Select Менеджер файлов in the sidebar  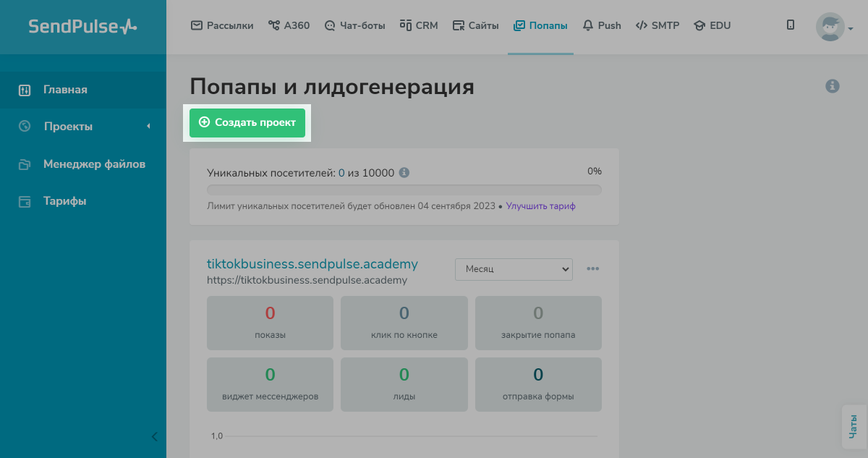pyautogui.click(x=94, y=164)
